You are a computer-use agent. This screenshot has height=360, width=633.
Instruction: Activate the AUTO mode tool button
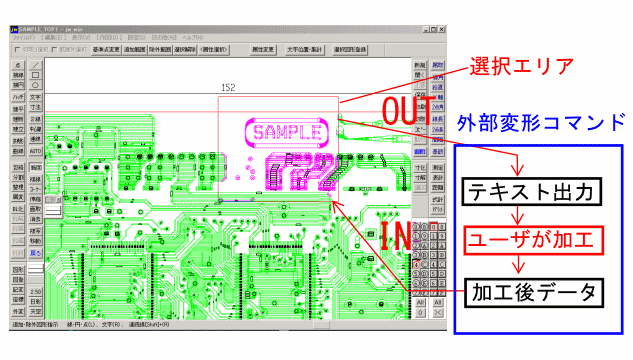point(36,151)
